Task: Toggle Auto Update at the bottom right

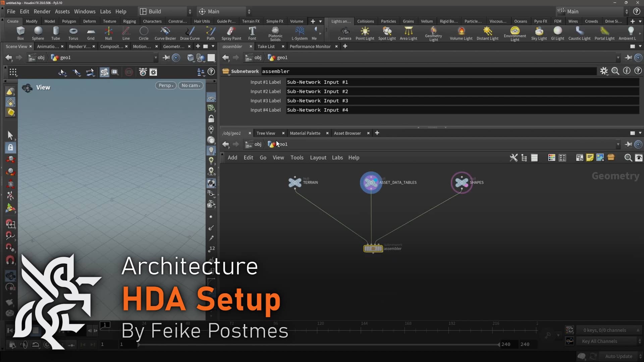Action: 619,356
